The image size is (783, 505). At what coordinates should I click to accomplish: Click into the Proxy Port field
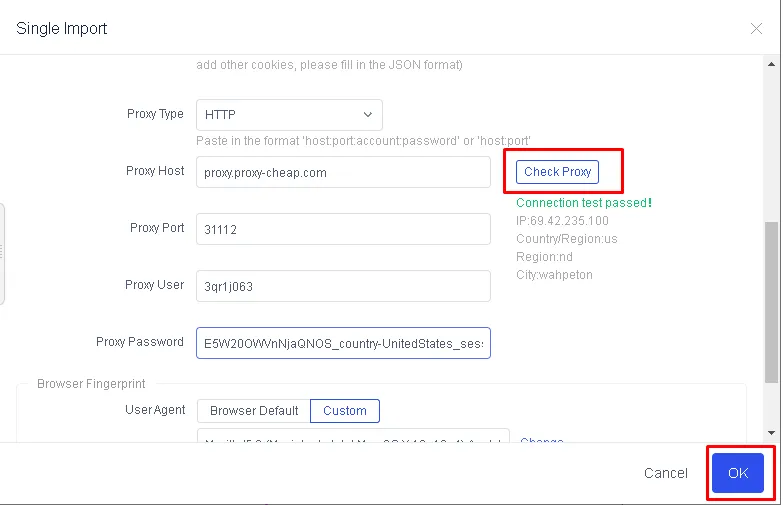point(343,229)
